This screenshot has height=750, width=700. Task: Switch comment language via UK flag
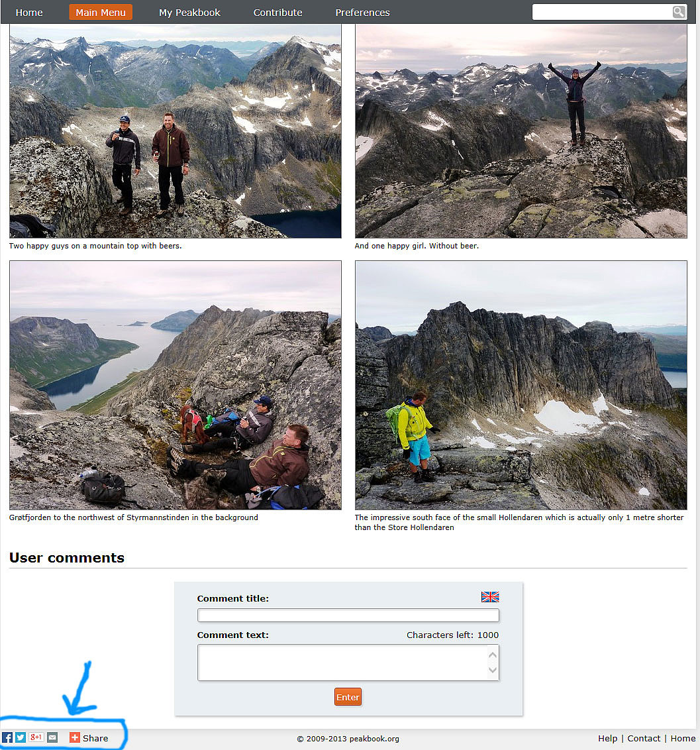coord(490,596)
